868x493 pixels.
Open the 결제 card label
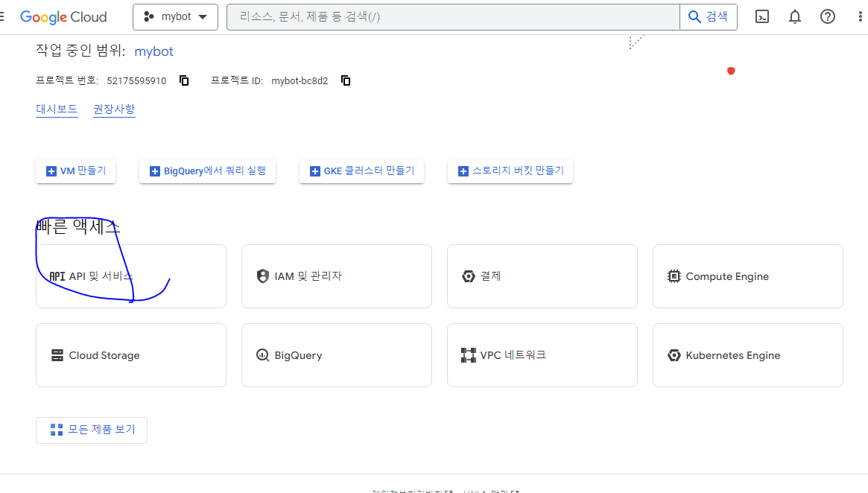point(490,276)
